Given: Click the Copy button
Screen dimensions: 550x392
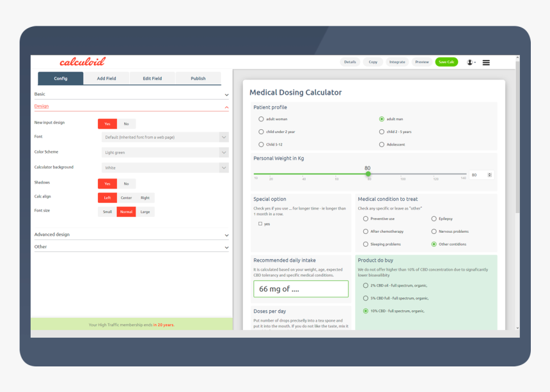Looking at the screenshot, I should click(373, 62).
